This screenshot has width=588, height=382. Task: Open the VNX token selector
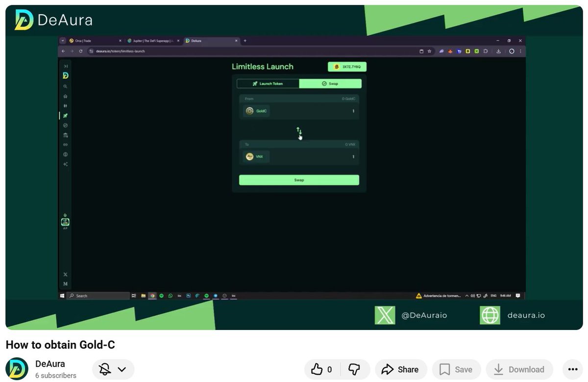point(256,157)
